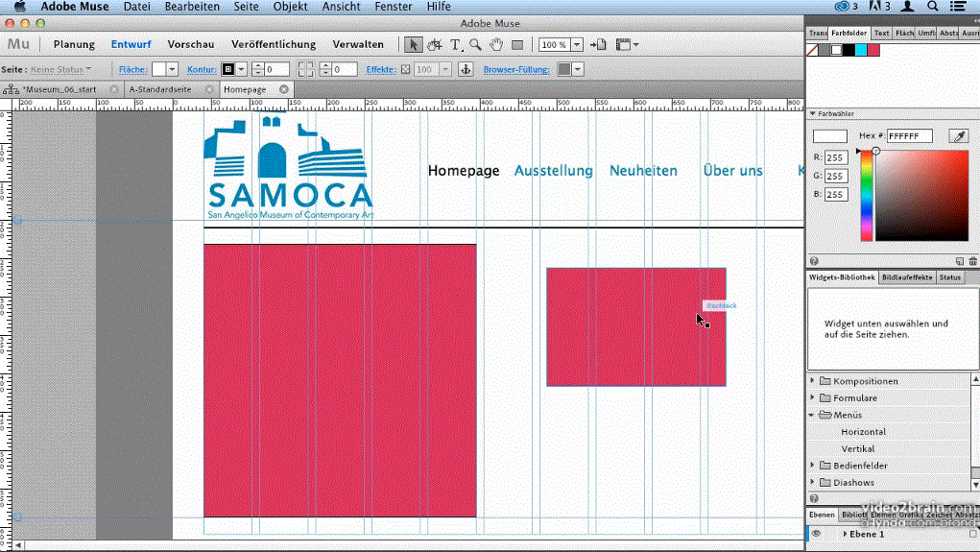
Task: Click help icon below Farbwähler
Action: (814, 261)
